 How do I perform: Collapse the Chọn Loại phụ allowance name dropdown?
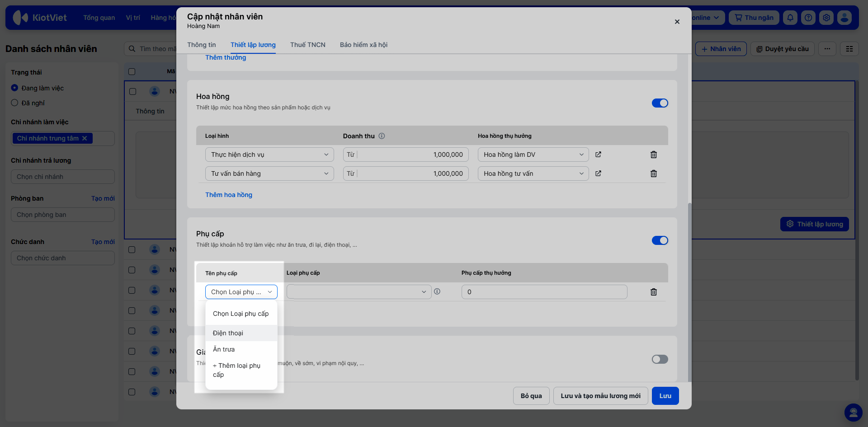[x=241, y=292]
